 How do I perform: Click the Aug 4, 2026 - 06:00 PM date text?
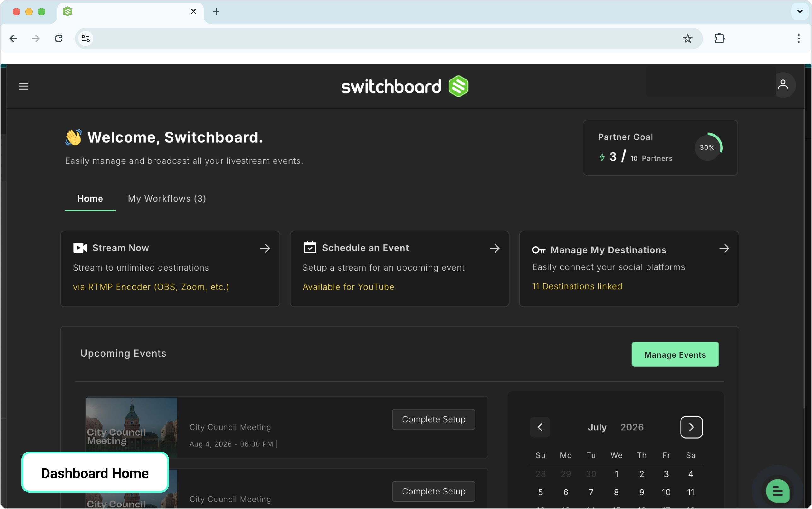pyautogui.click(x=231, y=444)
